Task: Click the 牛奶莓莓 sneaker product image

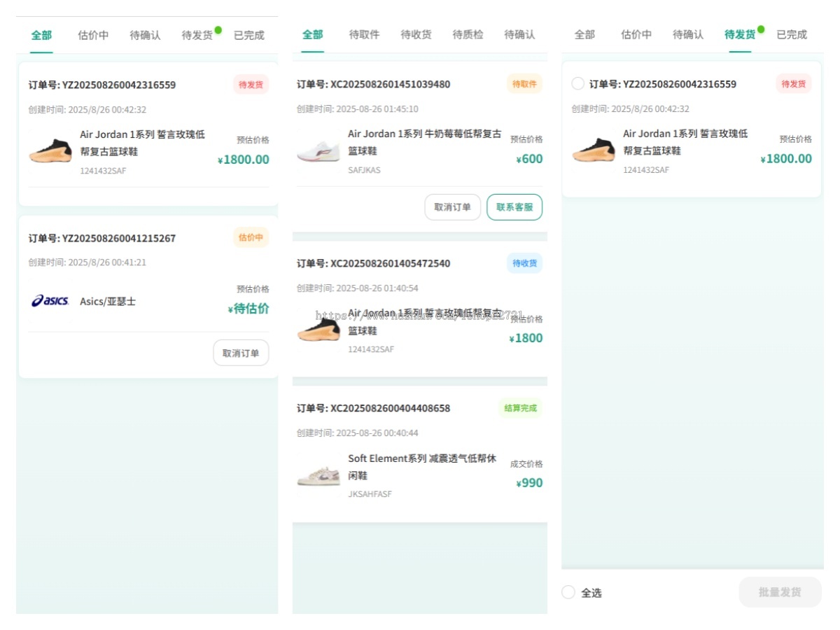Action: 319,151
